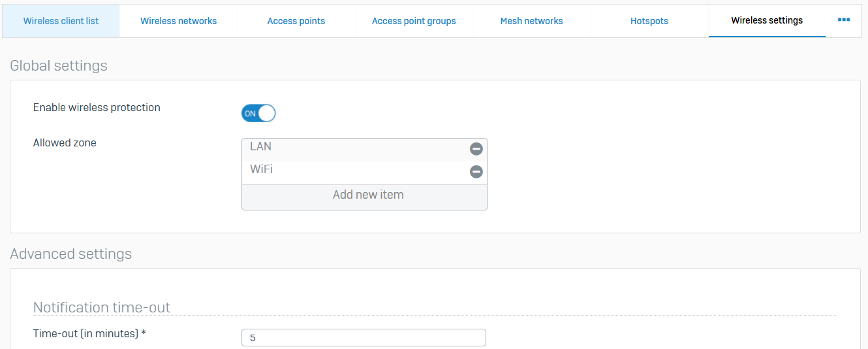Turn off the wireless protection switch
868x349 pixels.
coord(258,113)
